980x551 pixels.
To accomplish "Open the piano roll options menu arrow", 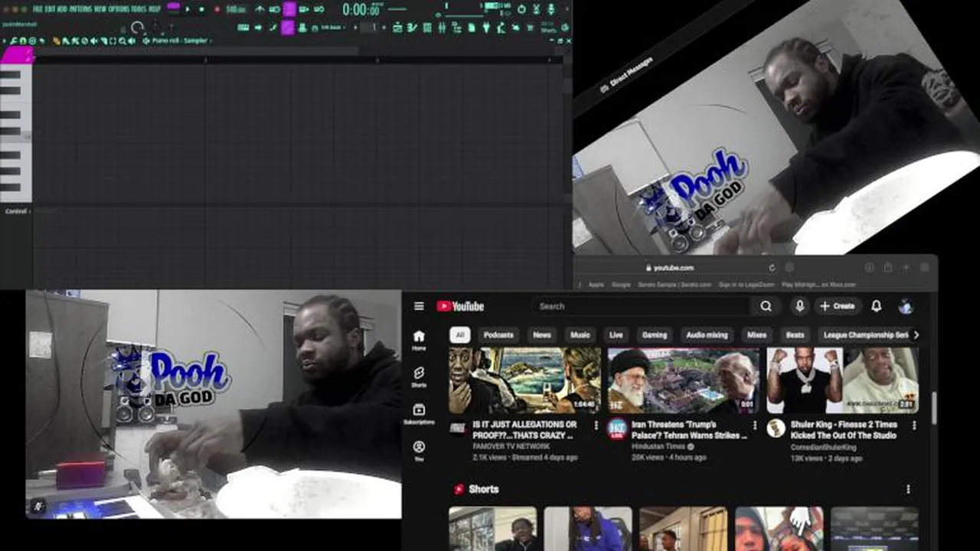I will point(4,41).
